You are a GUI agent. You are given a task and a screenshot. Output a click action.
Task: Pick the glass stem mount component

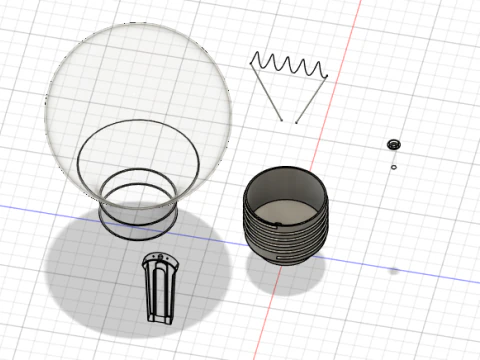click(160, 288)
